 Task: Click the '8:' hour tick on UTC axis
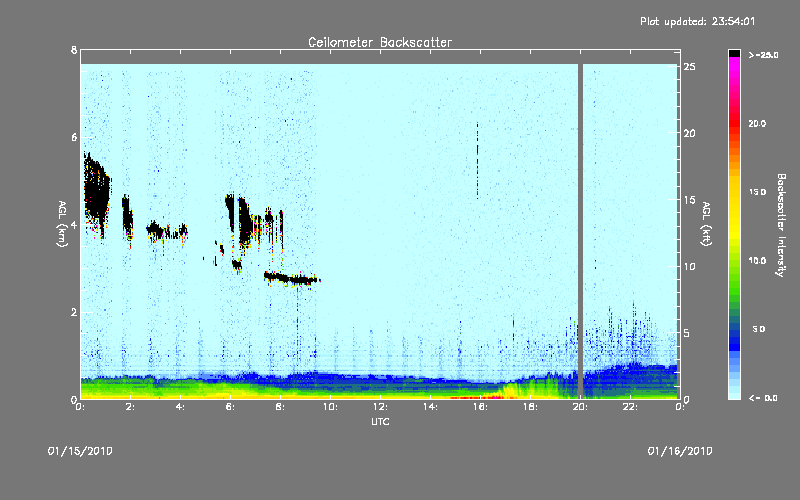[x=280, y=407]
